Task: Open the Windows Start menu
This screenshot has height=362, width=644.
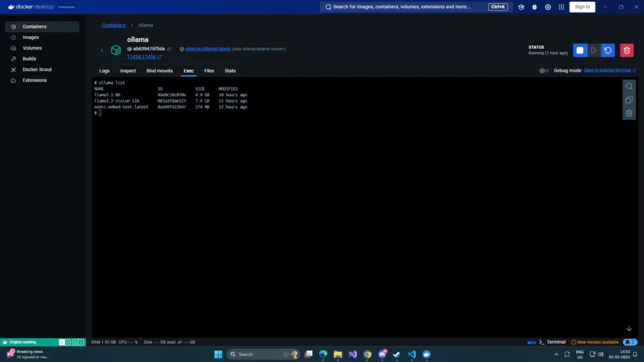Action: pos(218,354)
